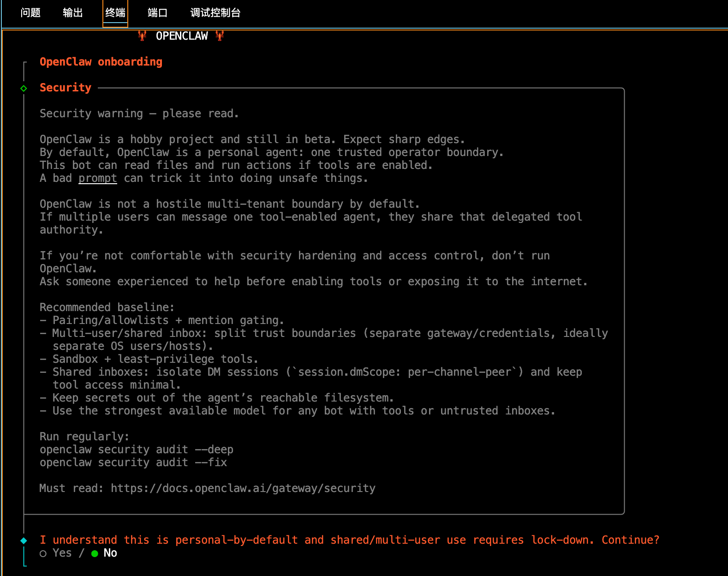Screen dimensions: 728x576
Task: Click the "Run regularly:" label
Action: [84, 437]
